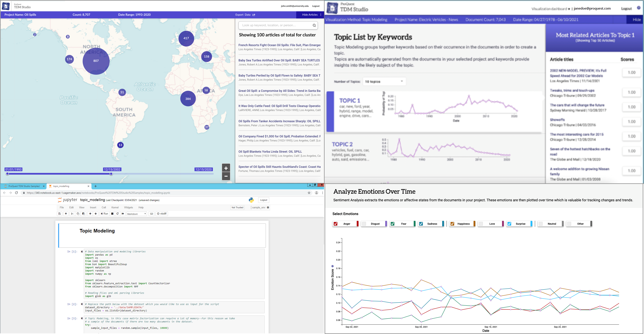Save the Jupyter notebook with disk icon
Screen dimensions: 644x334
(60, 214)
